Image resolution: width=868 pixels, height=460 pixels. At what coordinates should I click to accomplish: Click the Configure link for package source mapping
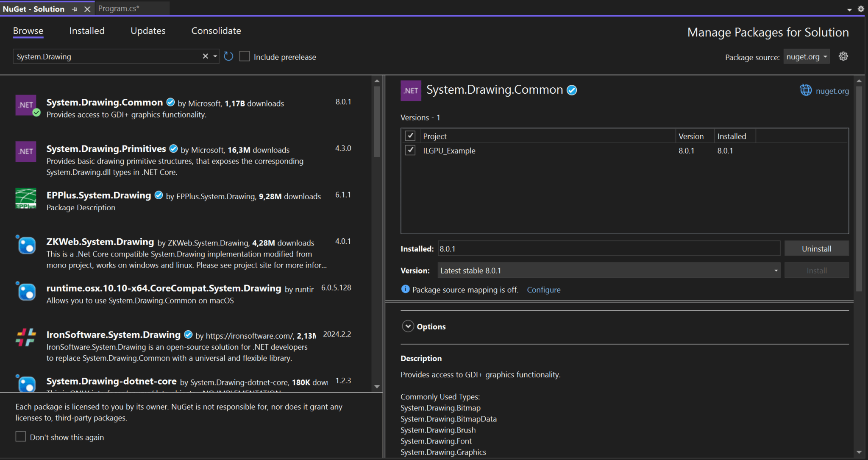point(544,290)
